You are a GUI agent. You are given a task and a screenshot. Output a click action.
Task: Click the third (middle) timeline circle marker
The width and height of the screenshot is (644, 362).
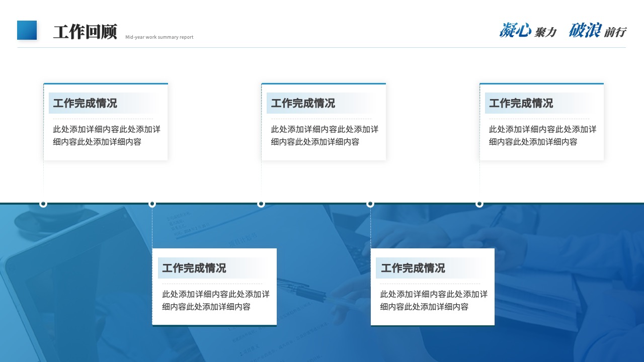pyautogui.click(x=261, y=204)
